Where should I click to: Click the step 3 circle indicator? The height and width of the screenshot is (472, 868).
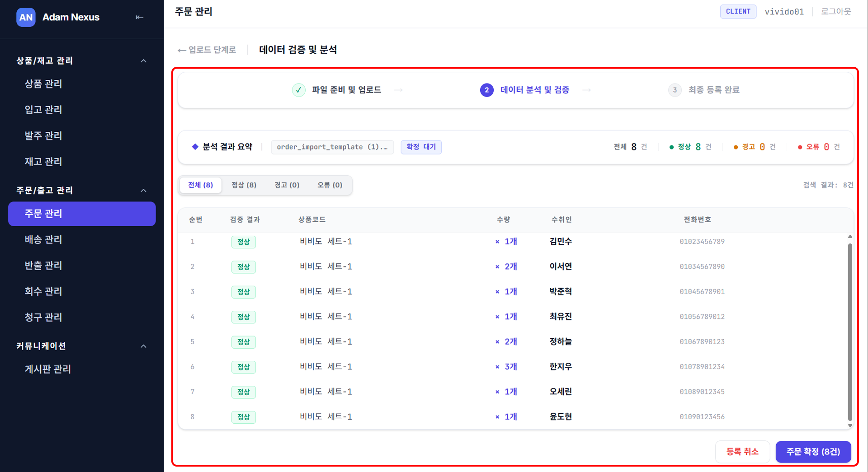675,90
